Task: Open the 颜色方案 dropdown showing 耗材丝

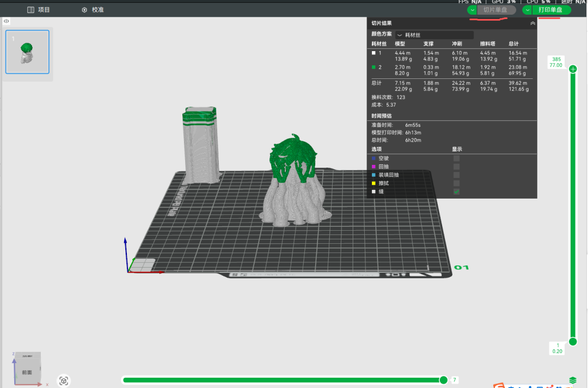Action: click(x=434, y=35)
